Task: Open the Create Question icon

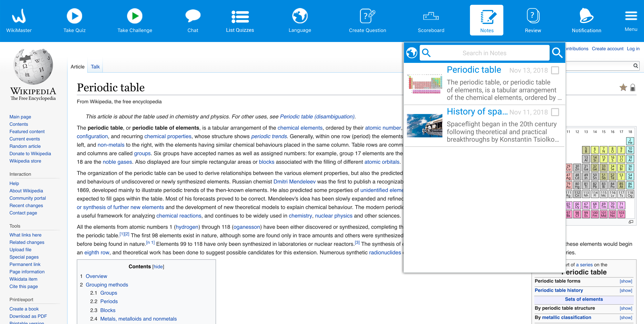Action: pyautogui.click(x=367, y=16)
